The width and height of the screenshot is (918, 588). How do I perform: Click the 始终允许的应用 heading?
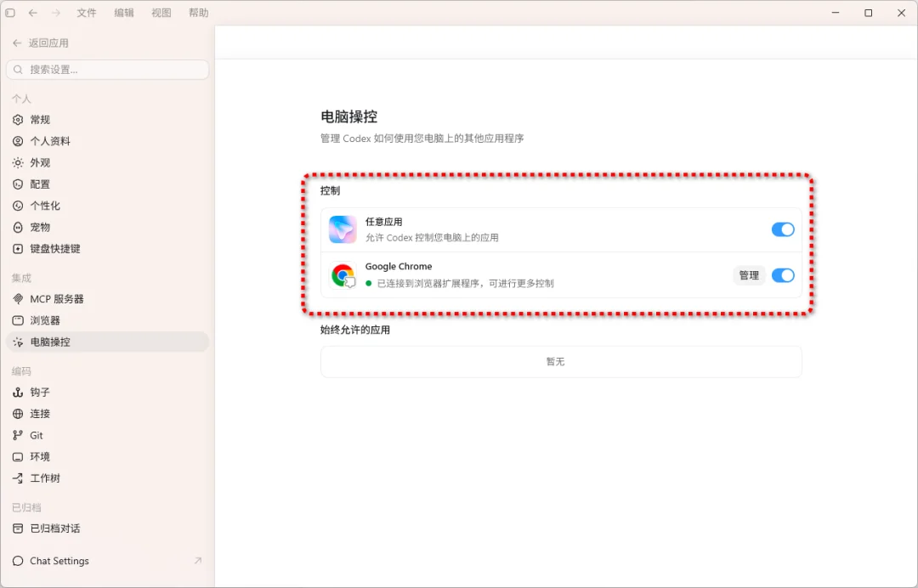pyautogui.click(x=354, y=330)
